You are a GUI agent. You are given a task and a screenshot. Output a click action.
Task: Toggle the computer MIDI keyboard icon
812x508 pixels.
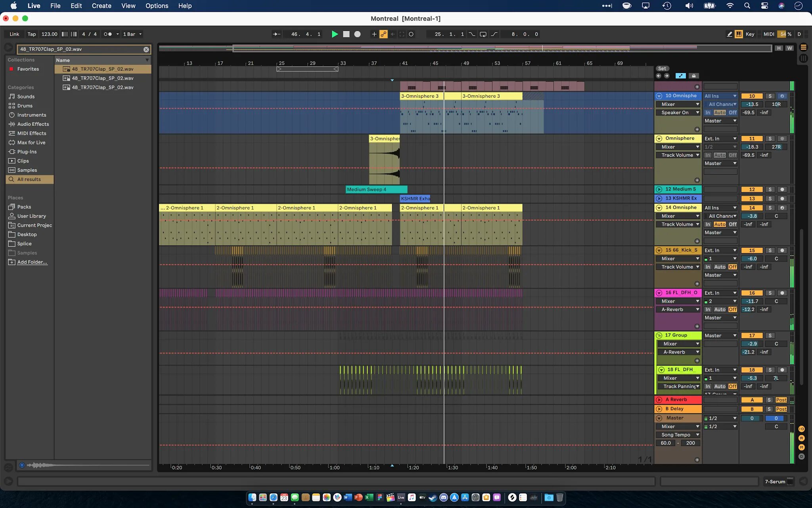point(739,34)
